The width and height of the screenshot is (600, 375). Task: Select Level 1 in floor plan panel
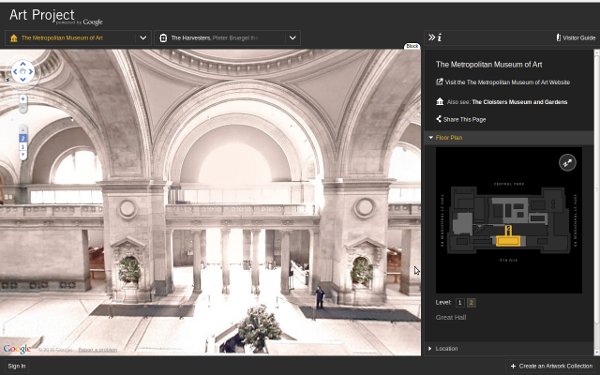(460, 303)
